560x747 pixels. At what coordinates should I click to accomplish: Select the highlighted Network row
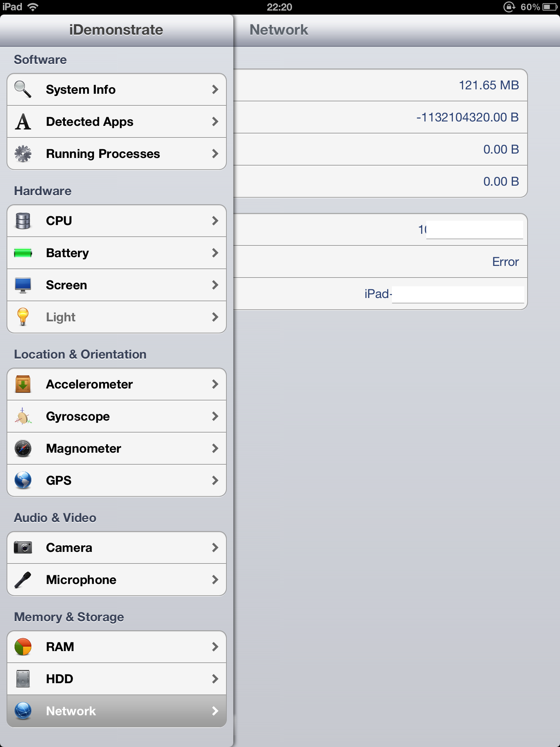point(117,711)
